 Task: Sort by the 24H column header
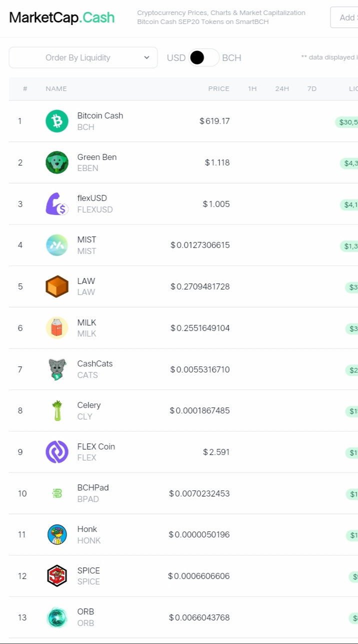coord(282,88)
